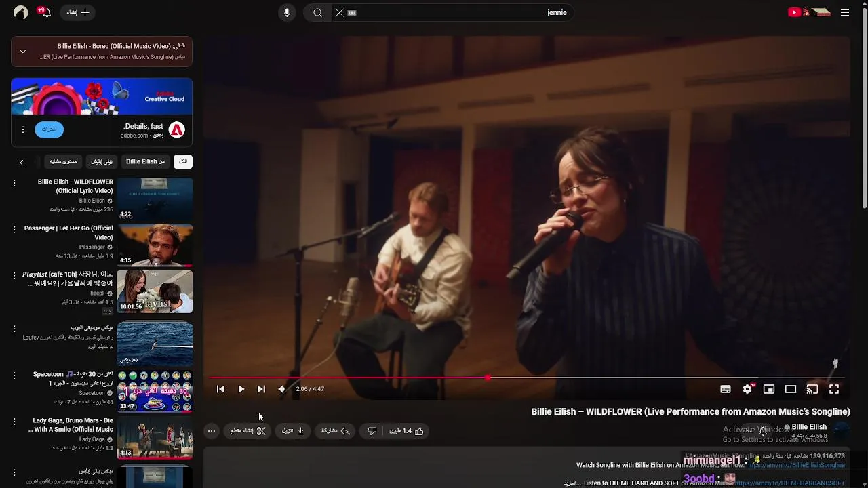
Task: Switch to miniplayer mode
Action: coord(769,389)
